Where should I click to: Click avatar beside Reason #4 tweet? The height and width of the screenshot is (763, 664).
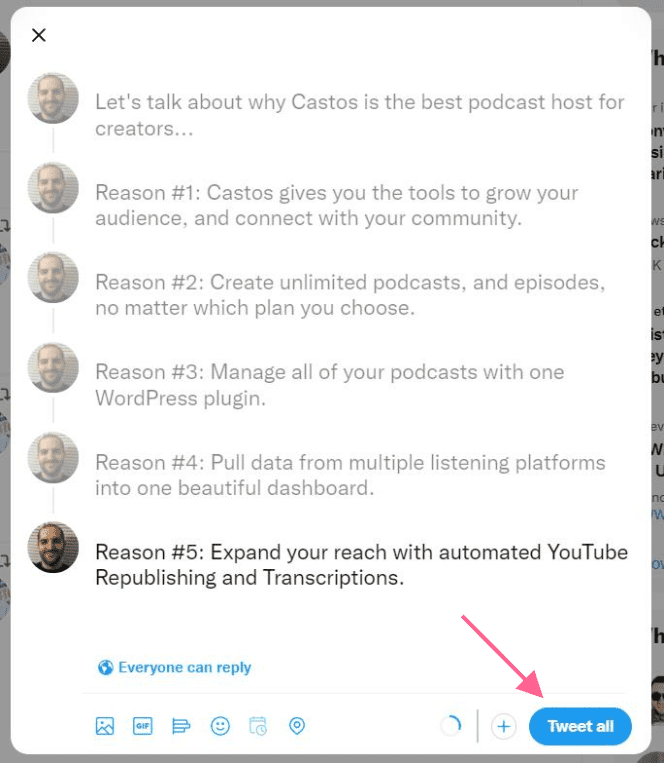(53, 457)
